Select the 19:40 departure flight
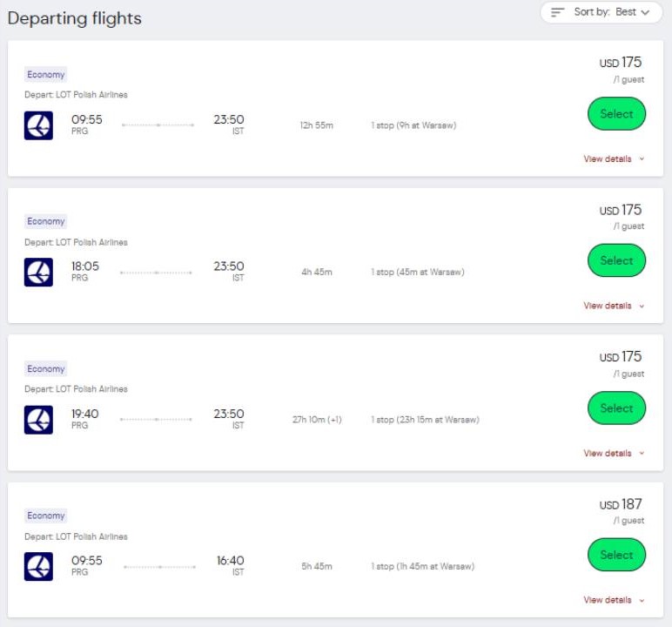This screenshot has width=672, height=627. pos(616,408)
